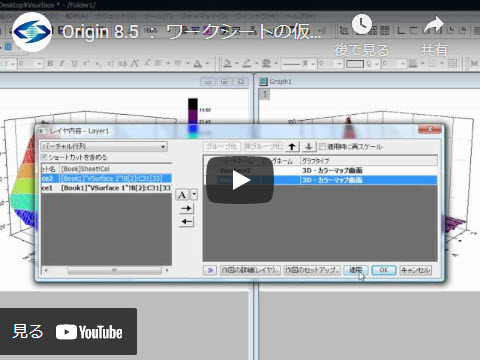Remove plot with left arrow button
The image size is (480, 360).
pos(186,222)
